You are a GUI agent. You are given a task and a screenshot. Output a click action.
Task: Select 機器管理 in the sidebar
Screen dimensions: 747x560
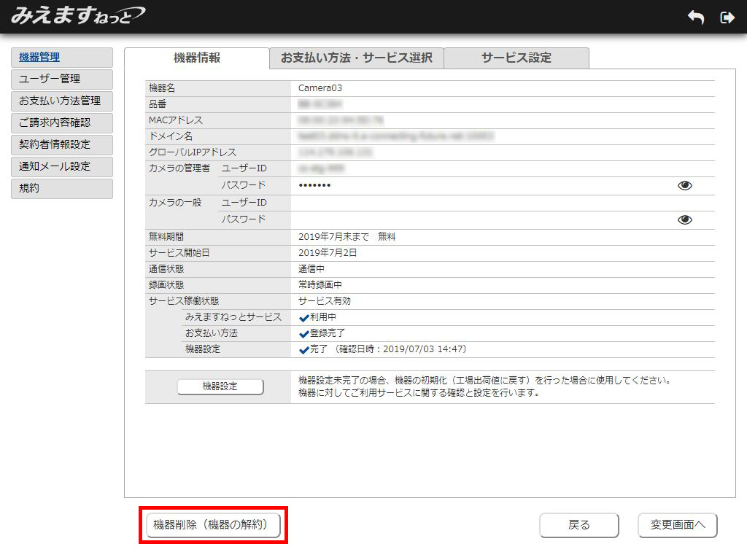62,58
